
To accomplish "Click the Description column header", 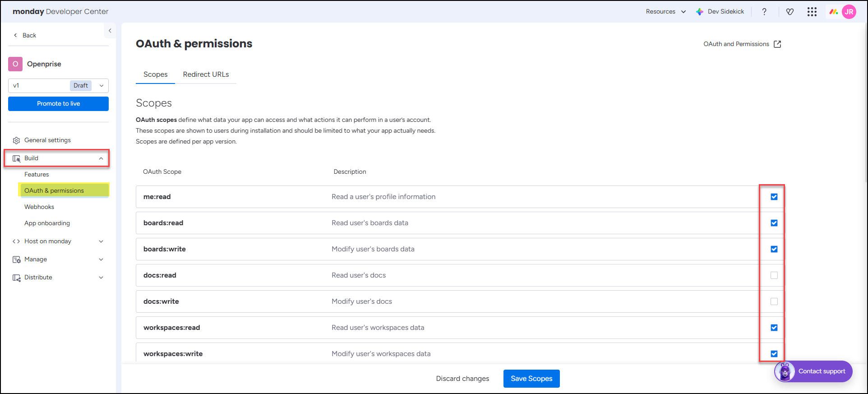I will click(350, 172).
